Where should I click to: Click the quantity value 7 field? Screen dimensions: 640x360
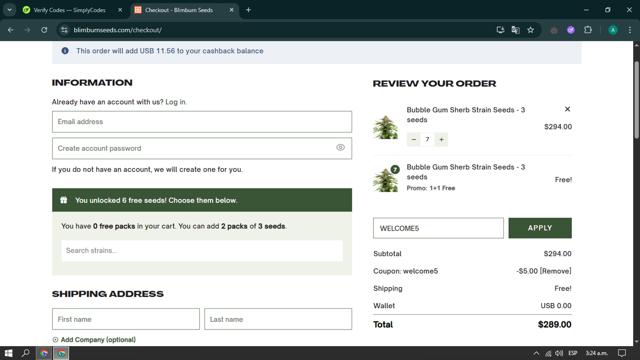[427, 140]
